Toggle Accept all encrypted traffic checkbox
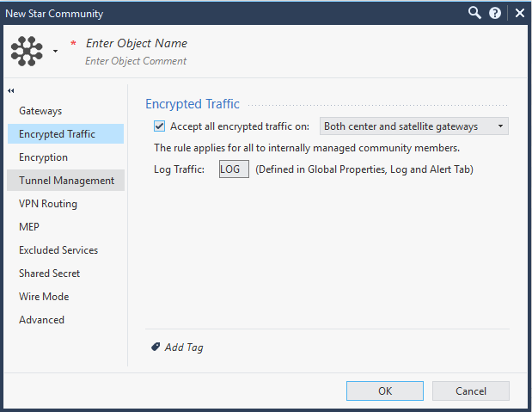Image resolution: width=532 pixels, height=412 pixels. [x=160, y=126]
